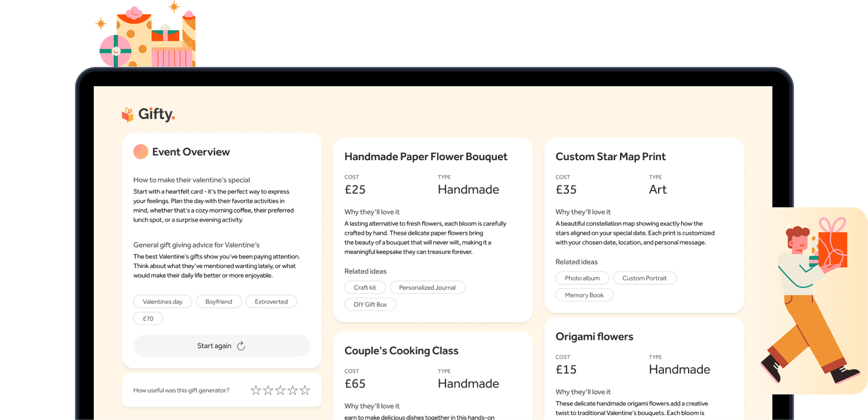Rate the gift generator one star
This screenshot has height=420, width=868.
point(256,390)
